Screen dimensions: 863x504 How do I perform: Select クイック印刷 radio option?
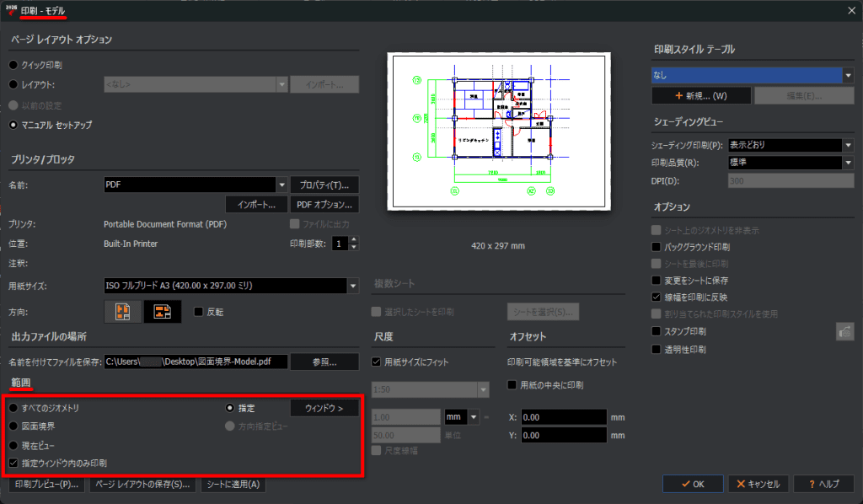(x=13, y=65)
